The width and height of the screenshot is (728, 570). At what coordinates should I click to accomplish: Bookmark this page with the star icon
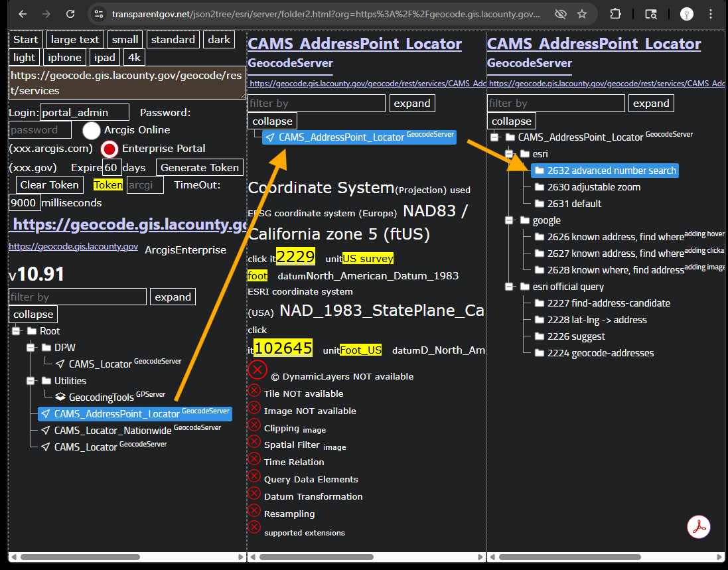click(582, 14)
